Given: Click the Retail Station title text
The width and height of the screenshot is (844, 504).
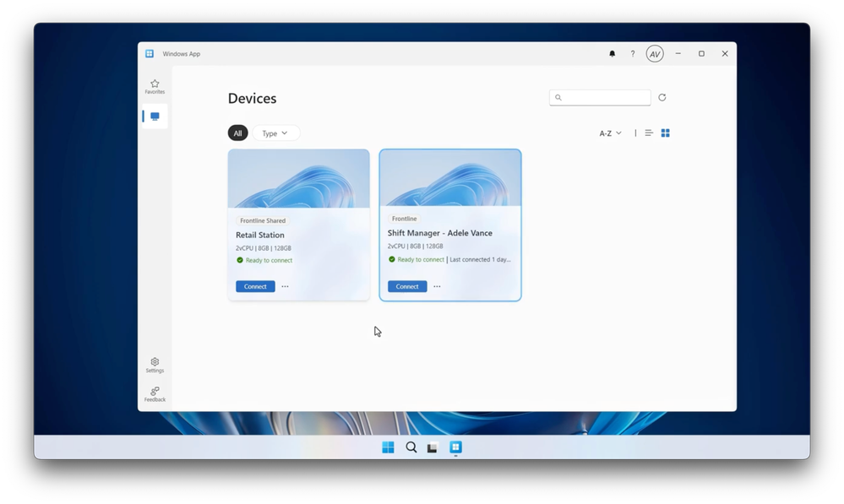Looking at the screenshot, I should pyautogui.click(x=260, y=235).
